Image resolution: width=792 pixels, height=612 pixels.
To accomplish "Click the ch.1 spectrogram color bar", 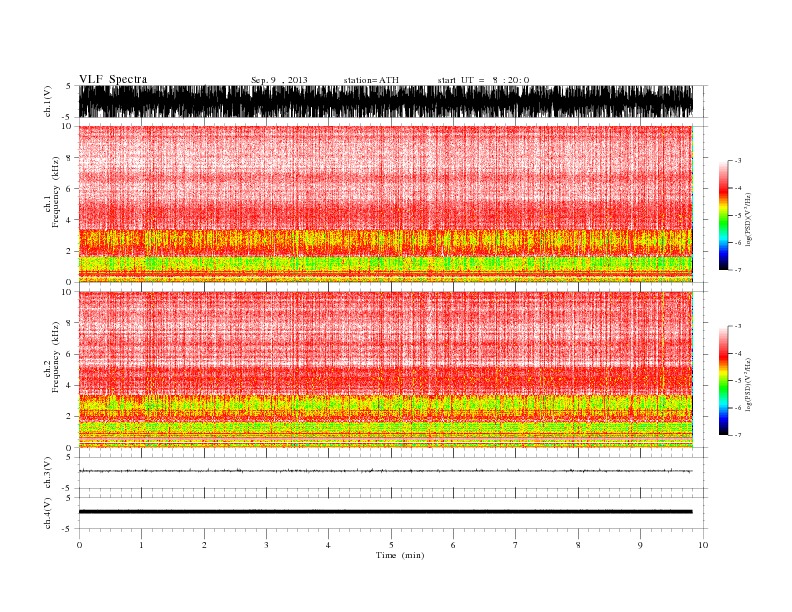I will (723, 215).
